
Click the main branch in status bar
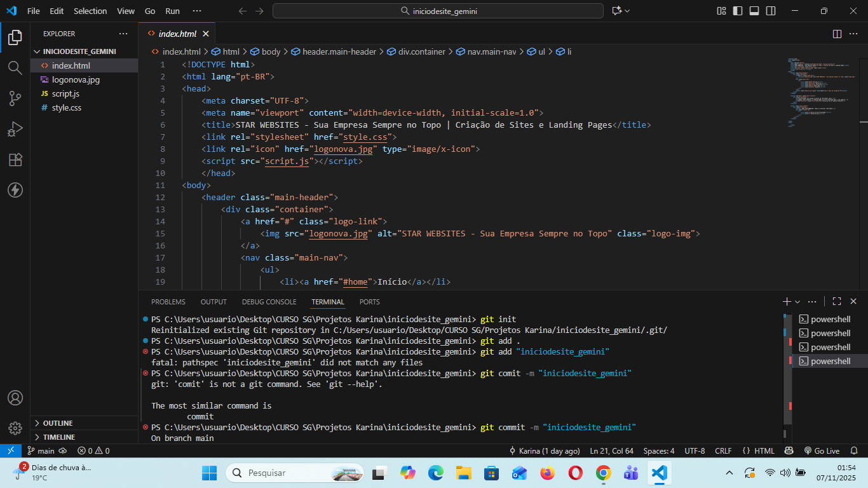pos(41,451)
